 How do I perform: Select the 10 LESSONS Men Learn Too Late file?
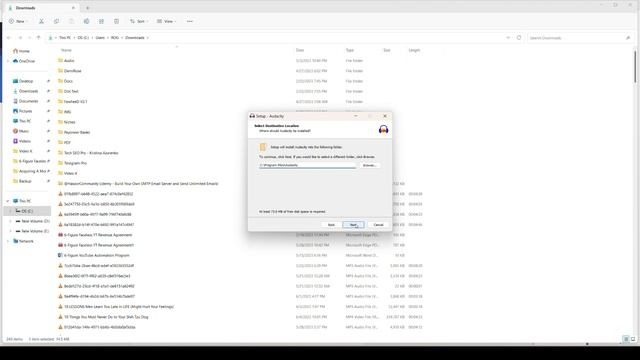tap(118, 307)
